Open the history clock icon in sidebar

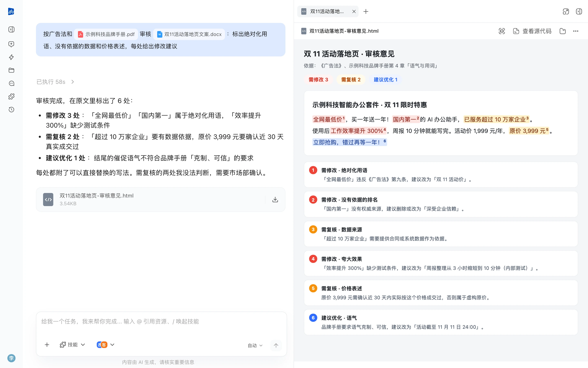point(11,110)
